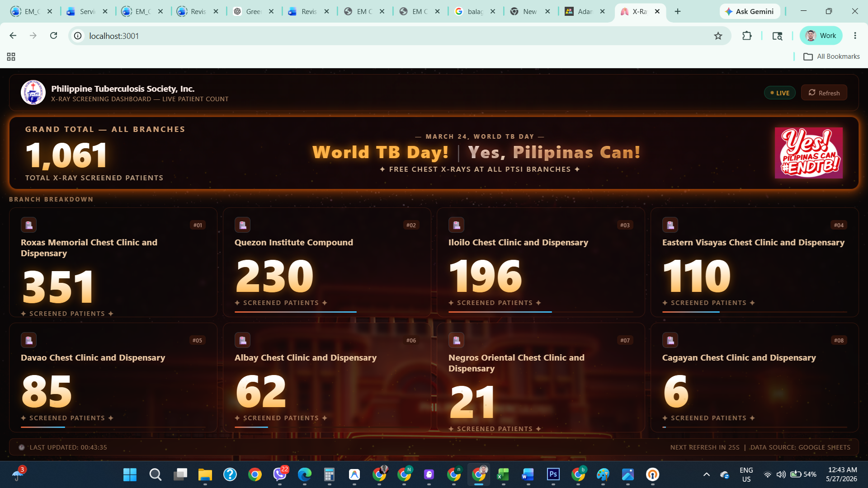Switch to Photoshop in the taskbar
This screenshot has width=868, height=488.
553,474
